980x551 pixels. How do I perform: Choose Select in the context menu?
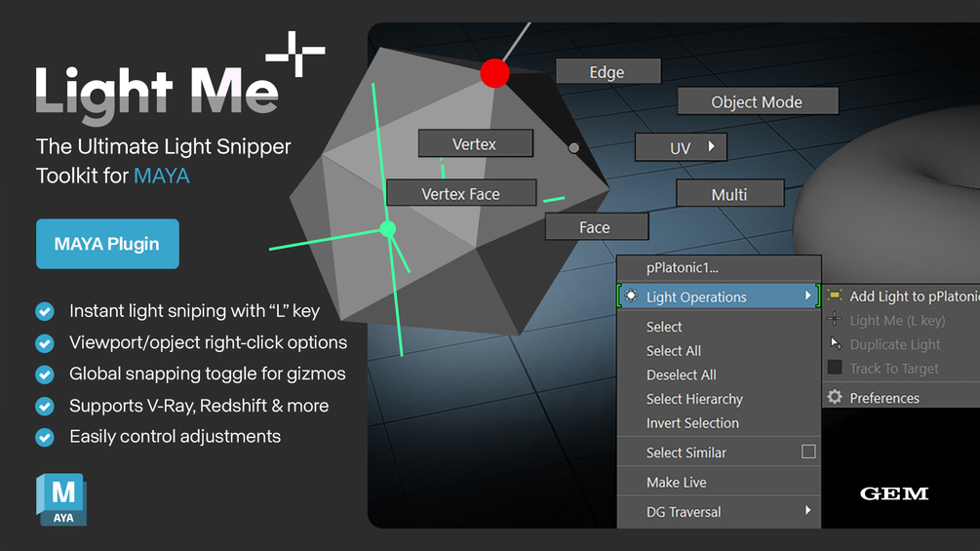pos(664,327)
